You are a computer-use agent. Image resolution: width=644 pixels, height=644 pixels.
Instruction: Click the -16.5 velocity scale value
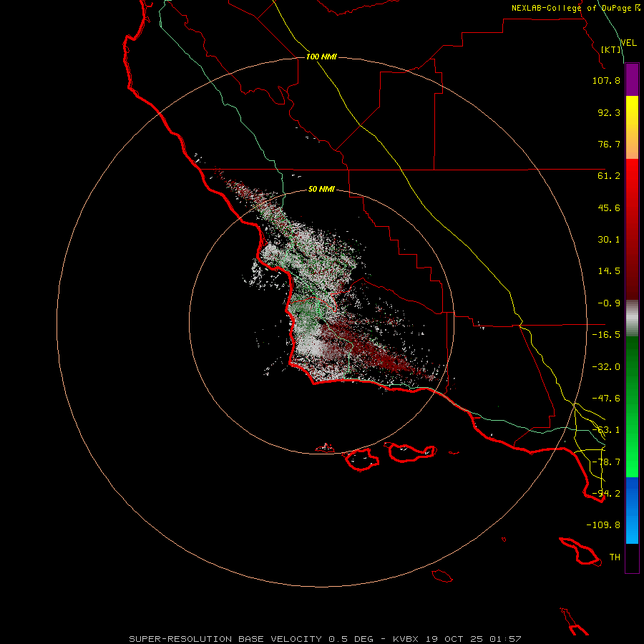point(606,335)
